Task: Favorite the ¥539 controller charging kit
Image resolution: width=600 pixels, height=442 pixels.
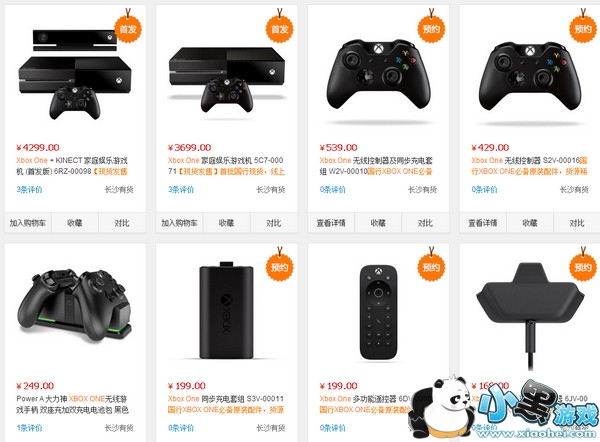Action: click(378, 223)
